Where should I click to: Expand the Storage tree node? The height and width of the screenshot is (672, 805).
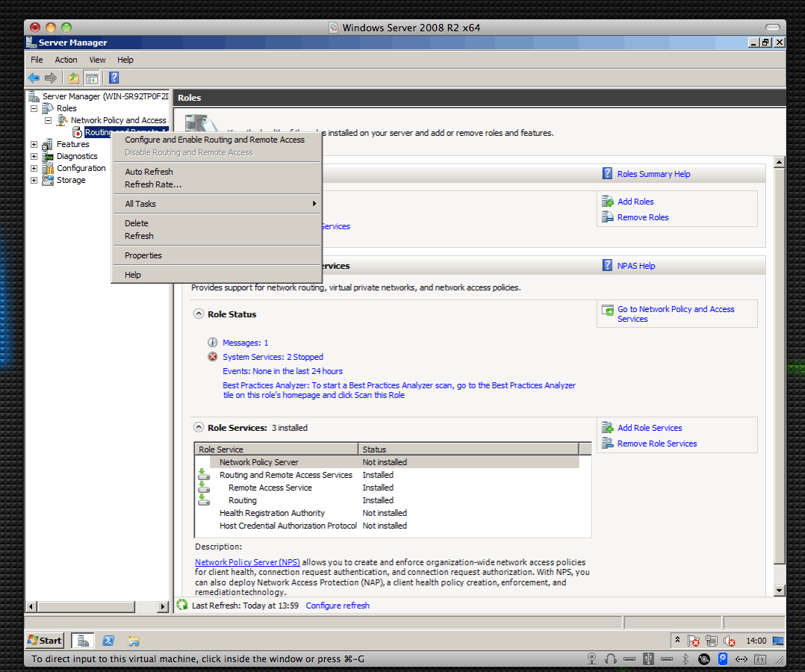34,180
